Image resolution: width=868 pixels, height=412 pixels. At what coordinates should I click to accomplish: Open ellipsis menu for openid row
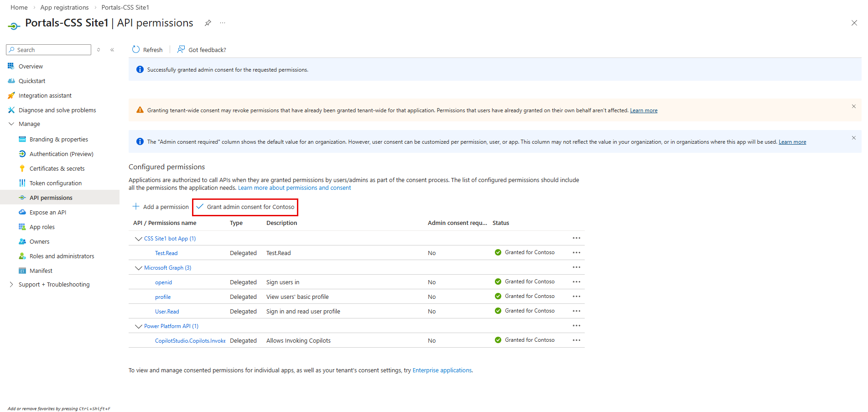click(577, 282)
